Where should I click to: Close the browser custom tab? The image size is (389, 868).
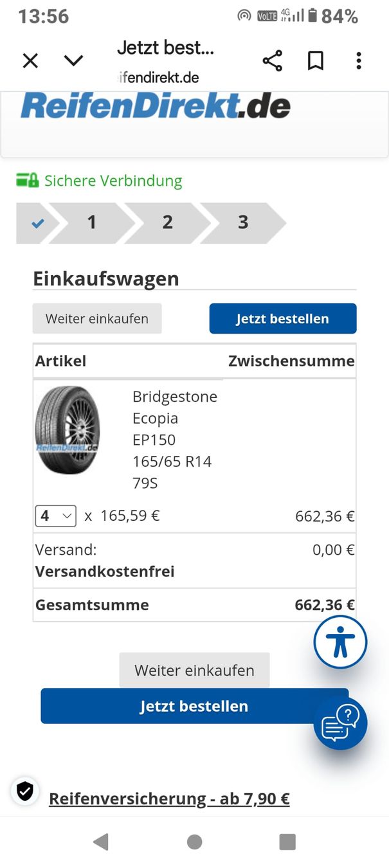point(30,60)
